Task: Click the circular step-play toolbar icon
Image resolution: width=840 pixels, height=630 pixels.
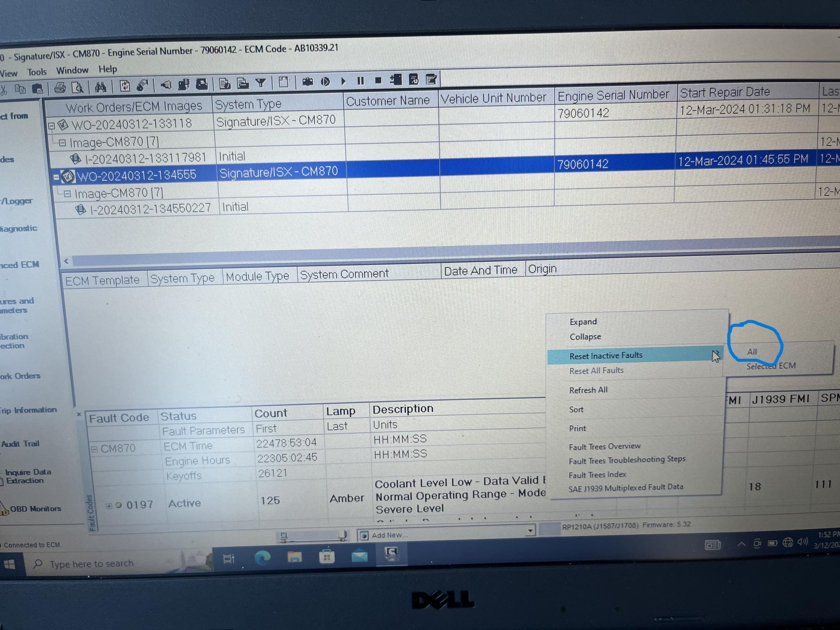Action: pos(325,82)
